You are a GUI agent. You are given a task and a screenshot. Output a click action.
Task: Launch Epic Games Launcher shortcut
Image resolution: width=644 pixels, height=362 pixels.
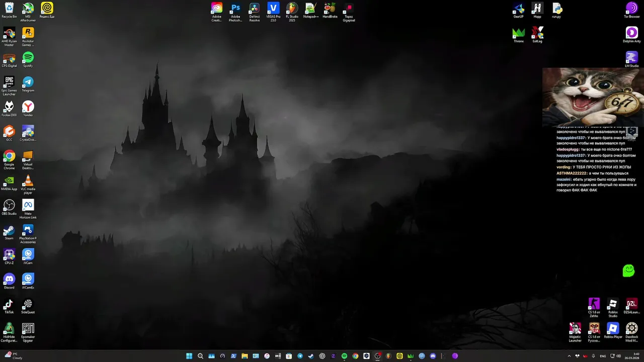point(9,86)
